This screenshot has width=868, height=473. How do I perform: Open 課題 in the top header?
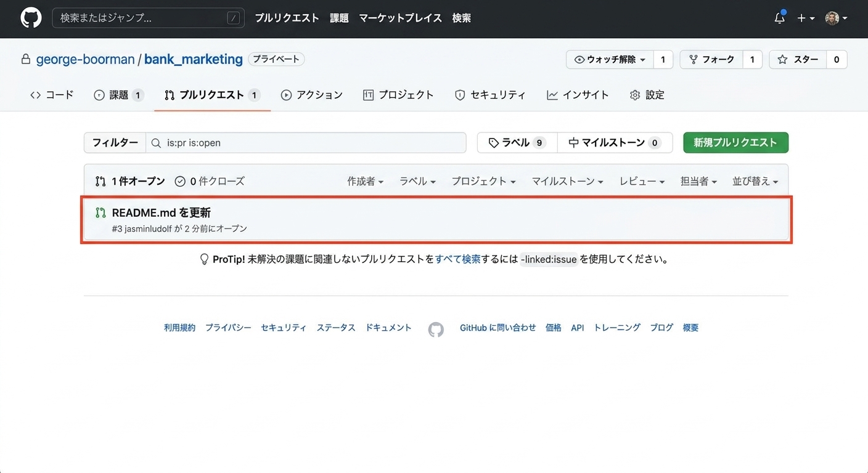(x=339, y=18)
